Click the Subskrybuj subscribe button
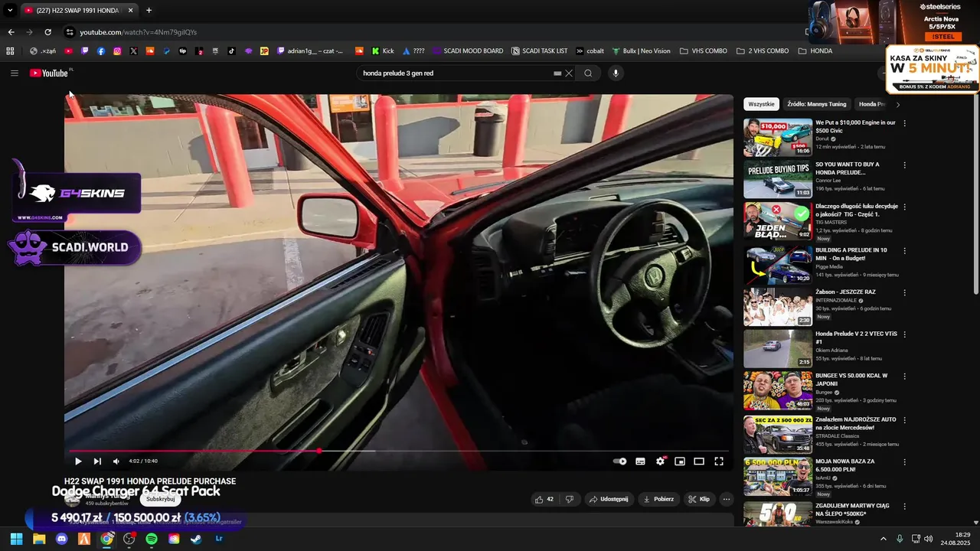 161,499
